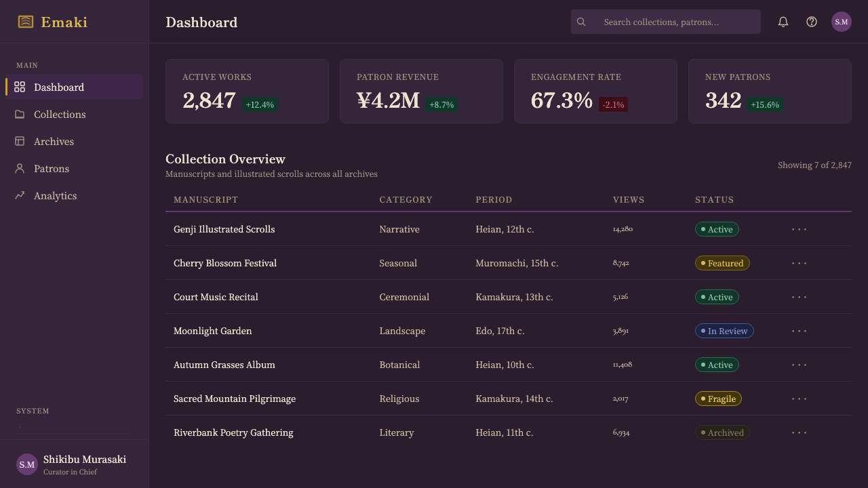Select Genji Illustrated Scrolls manuscript
Viewport: 868px width, 488px height.
click(x=224, y=229)
